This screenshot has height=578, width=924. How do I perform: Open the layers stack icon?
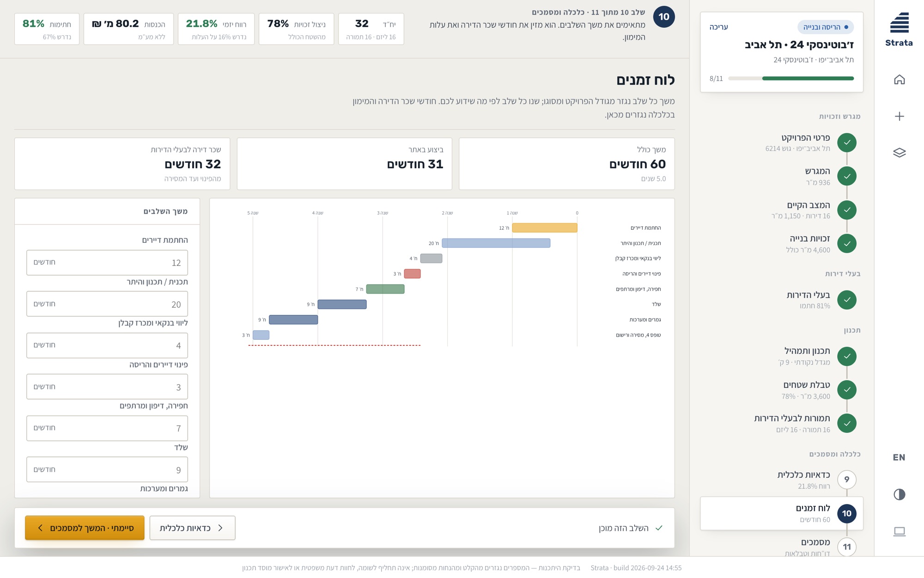point(899,153)
